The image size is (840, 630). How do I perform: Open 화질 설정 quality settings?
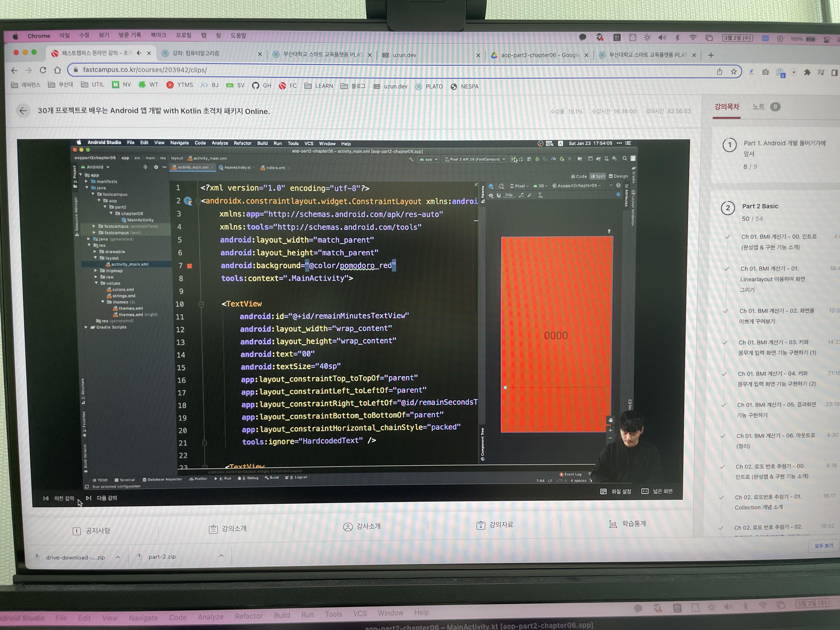(616, 491)
